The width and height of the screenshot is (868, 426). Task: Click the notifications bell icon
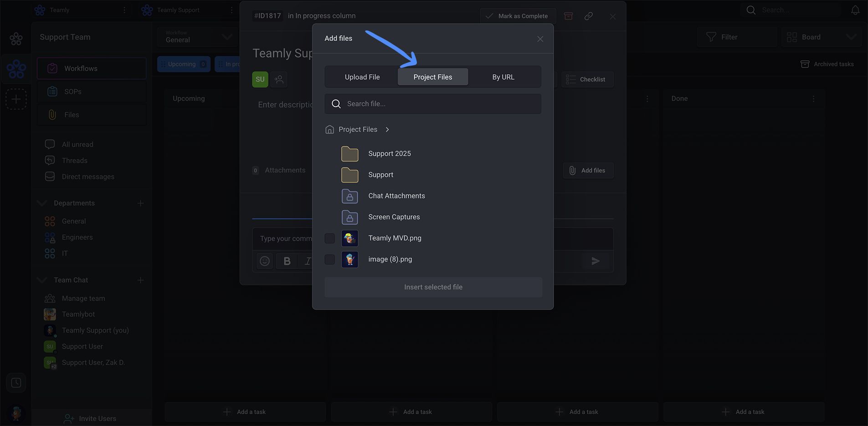point(855,10)
